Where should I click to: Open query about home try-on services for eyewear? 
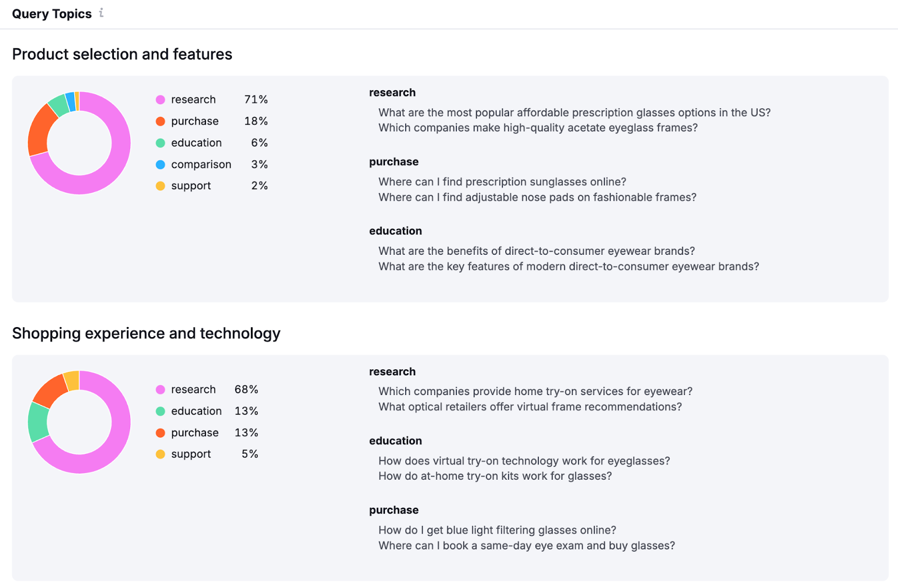point(535,391)
